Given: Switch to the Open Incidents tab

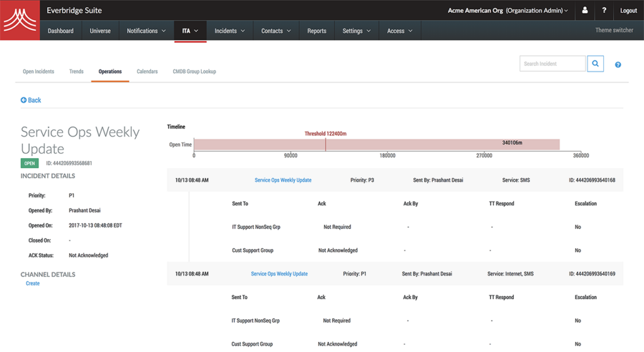Looking at the screenshot, I should pyautogui.click(x=38, y=72).
